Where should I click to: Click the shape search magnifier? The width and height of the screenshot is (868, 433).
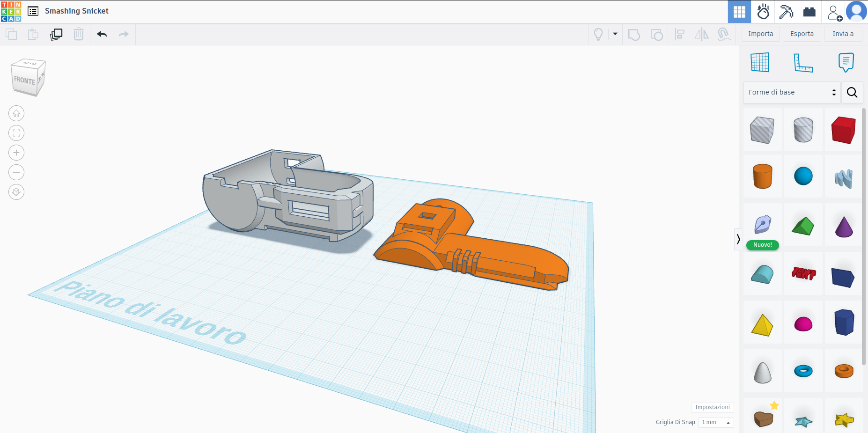852,93
